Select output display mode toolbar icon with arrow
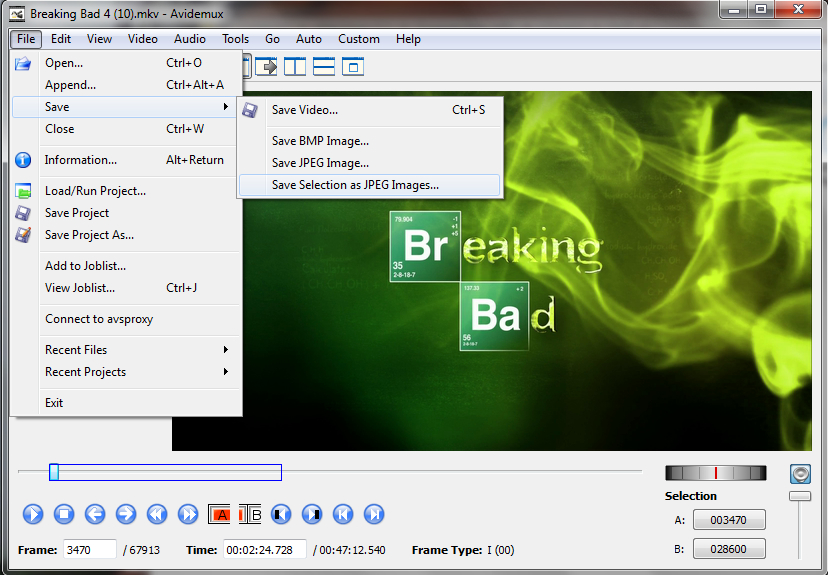The width and height of the screenshot is (828, 575). point(266,67)
